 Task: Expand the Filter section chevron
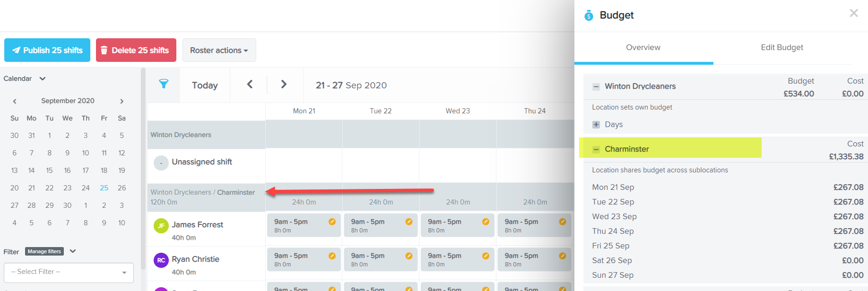[73, 251]
